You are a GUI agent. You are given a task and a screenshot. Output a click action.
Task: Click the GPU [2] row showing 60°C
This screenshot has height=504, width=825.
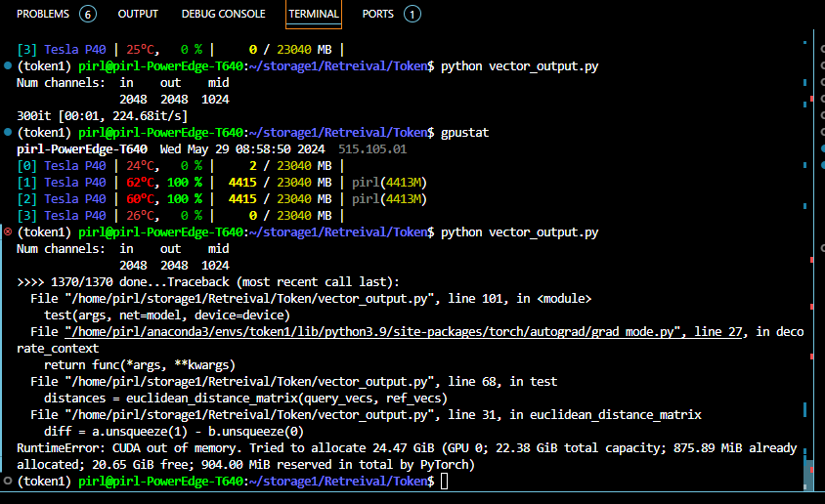(x=222, y=199)
